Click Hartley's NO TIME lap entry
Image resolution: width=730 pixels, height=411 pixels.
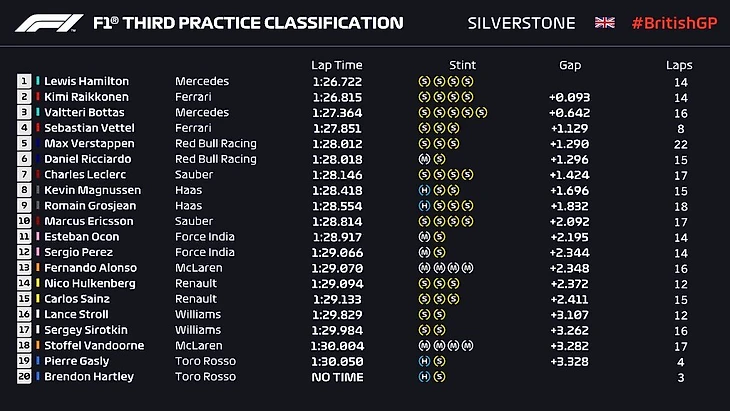point(337,377)
